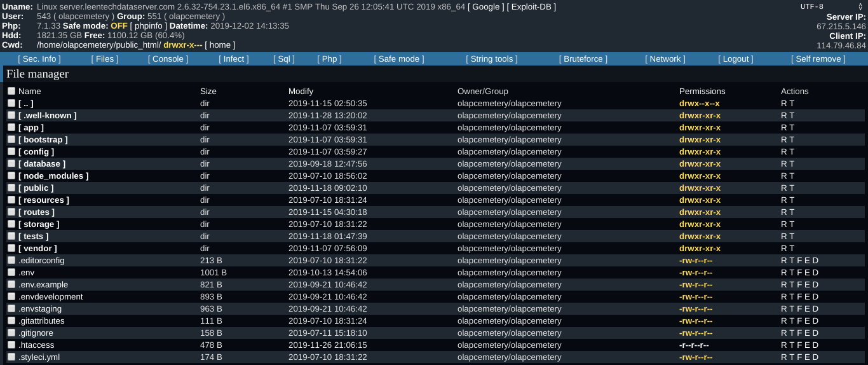Open the Network menu item

(665, 59)
